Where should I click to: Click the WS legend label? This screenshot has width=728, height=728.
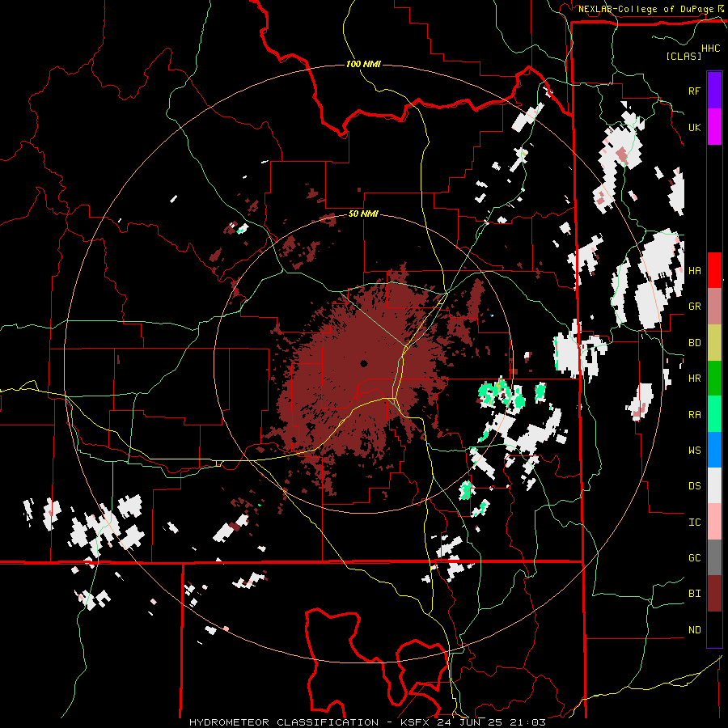[x=694, y=451]
